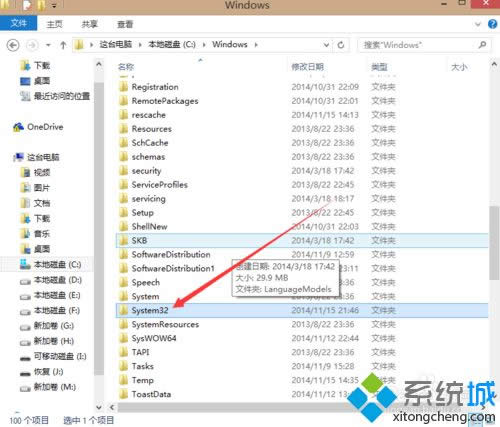Click the forward navigation arrow
This screenshot has width=500, height=427.
click(x=32, y=45)
